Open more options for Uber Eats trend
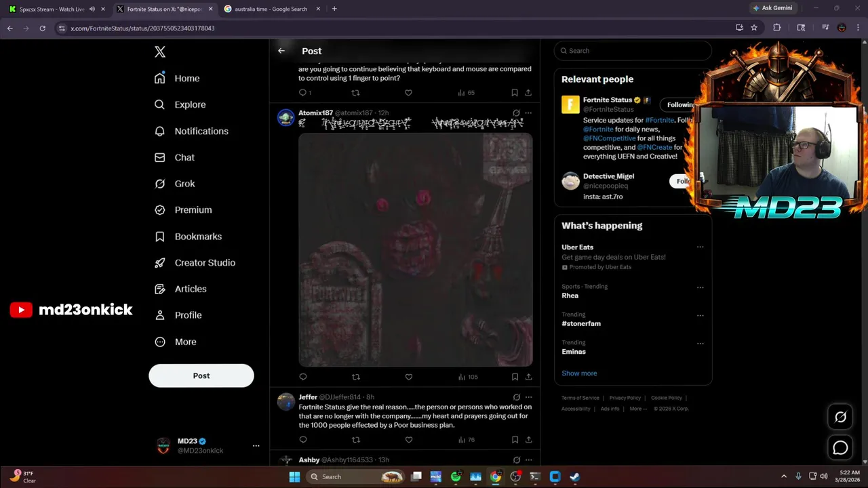This screenshot has height=488, width=868. coord(700,247)
